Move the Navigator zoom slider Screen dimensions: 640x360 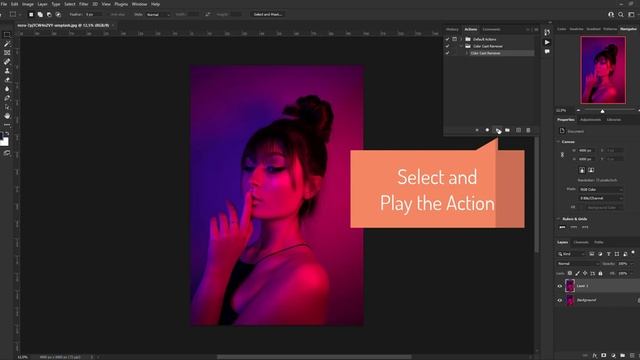(602, 111)
